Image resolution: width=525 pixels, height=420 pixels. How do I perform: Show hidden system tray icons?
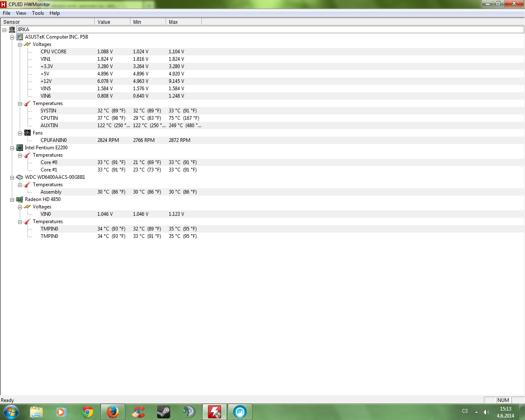[476, 412]
